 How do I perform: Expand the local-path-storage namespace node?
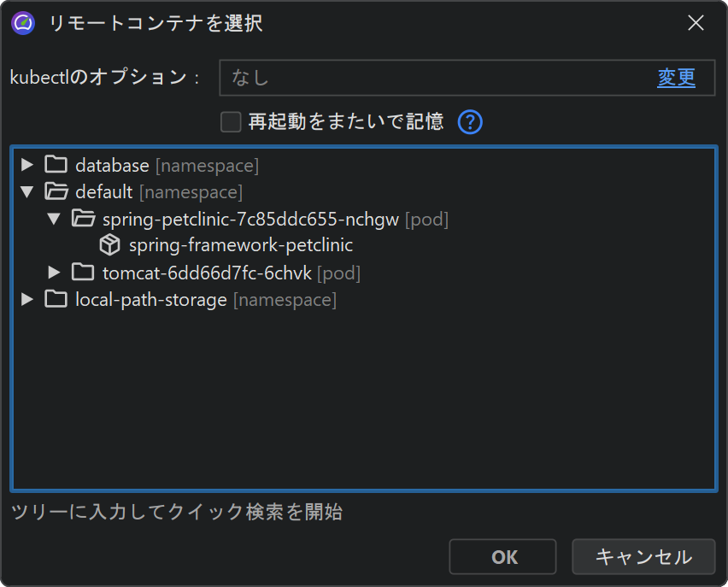point(27,299)
